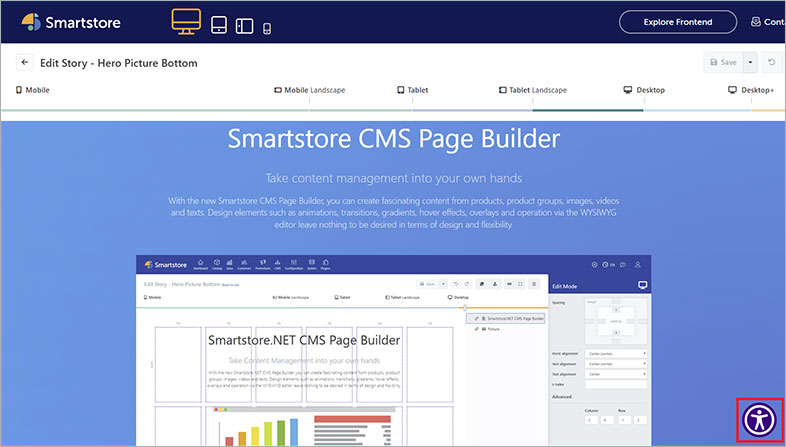Switch to the Desktop+ breakpoint
786x447 pixels.
[x=751, y=90]
